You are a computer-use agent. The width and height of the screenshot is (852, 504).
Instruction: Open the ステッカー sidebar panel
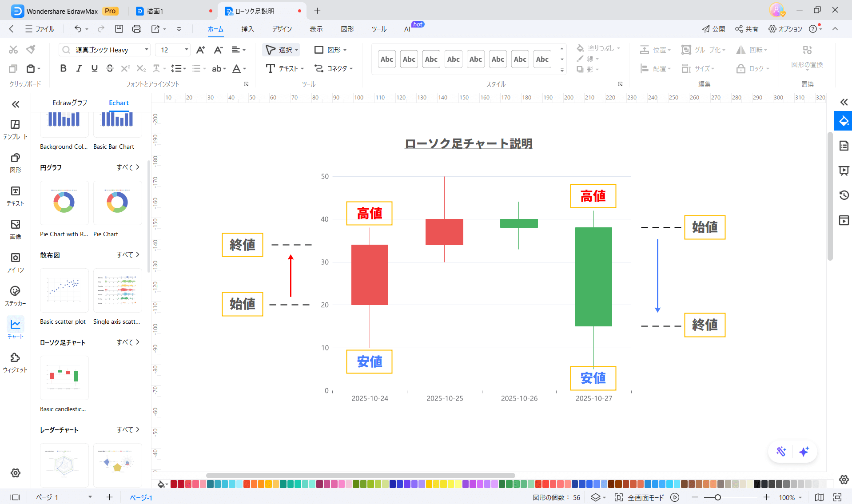(x=16, y=295)
